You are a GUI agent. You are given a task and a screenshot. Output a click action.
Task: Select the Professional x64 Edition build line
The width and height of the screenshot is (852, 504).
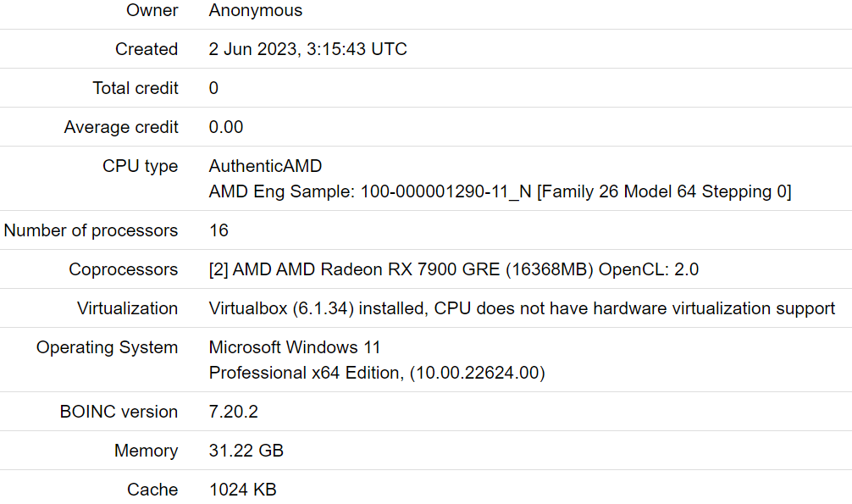tap(377, 373)
